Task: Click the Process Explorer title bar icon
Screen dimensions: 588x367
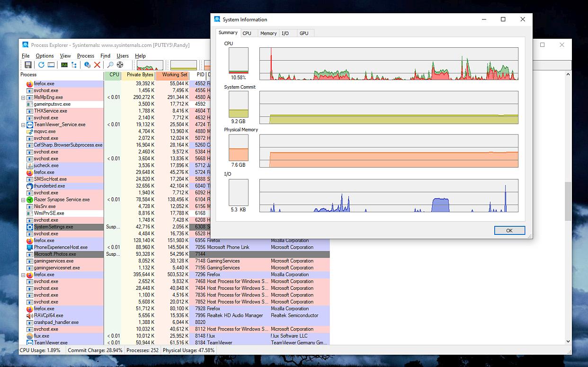Action: click(x=26, y=45)
